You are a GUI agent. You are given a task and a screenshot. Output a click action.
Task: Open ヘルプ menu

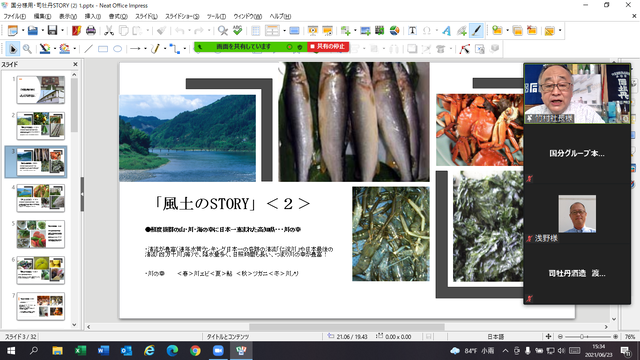[x=280, y=16]
